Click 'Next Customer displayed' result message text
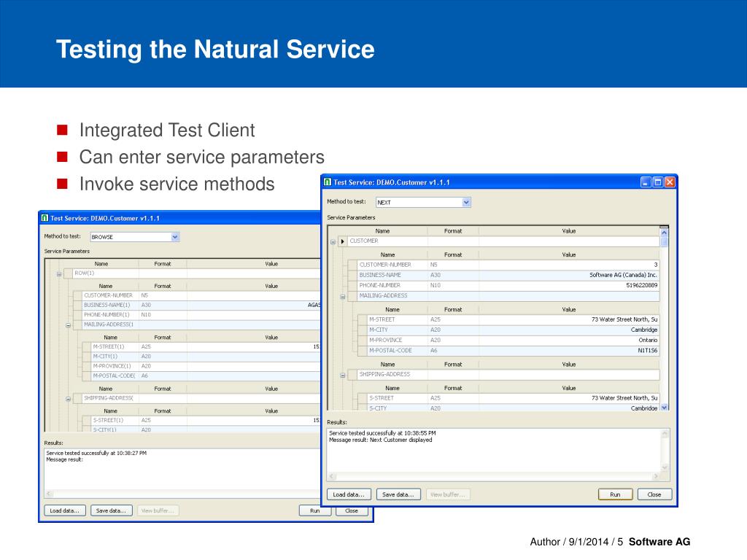 [401, 440]
